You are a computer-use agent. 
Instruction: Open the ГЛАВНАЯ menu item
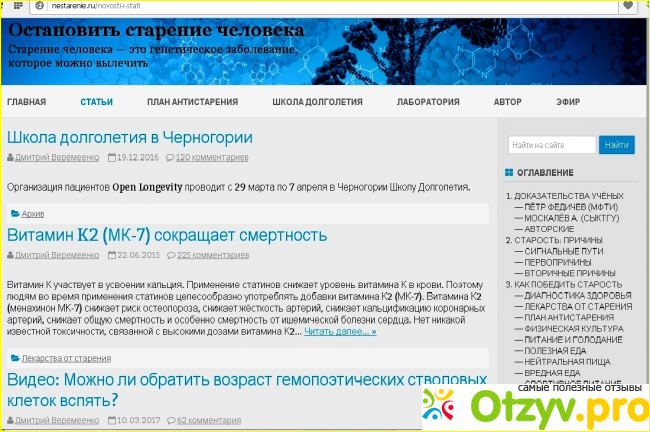pyautogui.click(x=27, y=102)
